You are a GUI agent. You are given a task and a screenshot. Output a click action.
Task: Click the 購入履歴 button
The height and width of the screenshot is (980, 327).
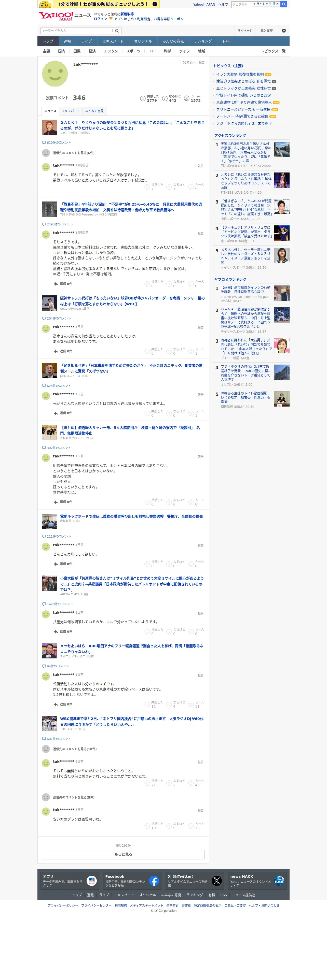(266, 31)
